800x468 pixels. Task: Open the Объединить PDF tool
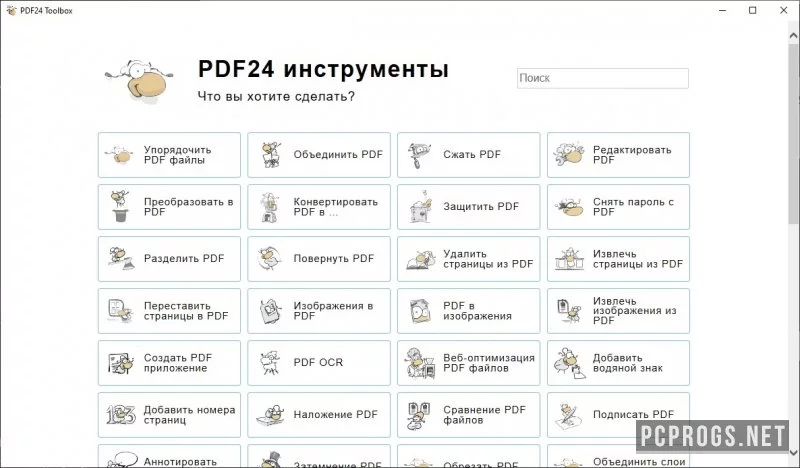(x=319, y=155)
